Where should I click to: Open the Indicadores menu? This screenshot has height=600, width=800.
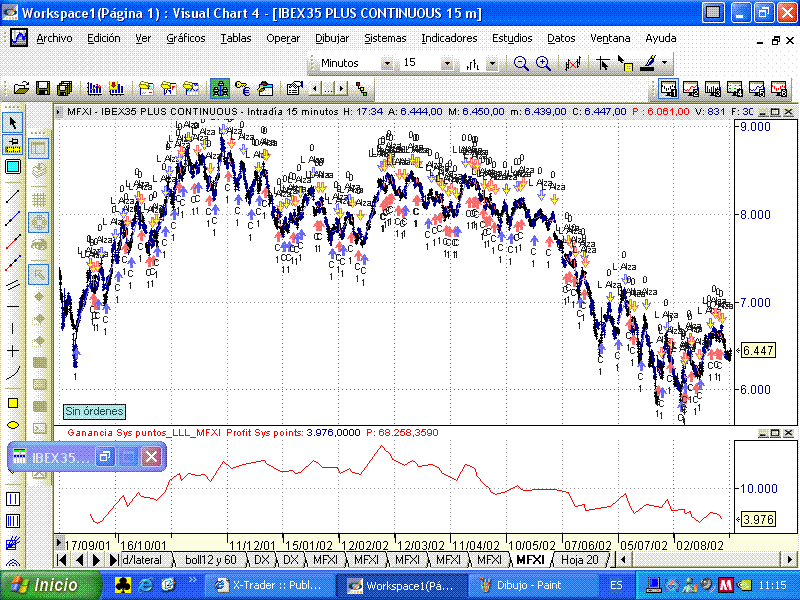point(449,38)
